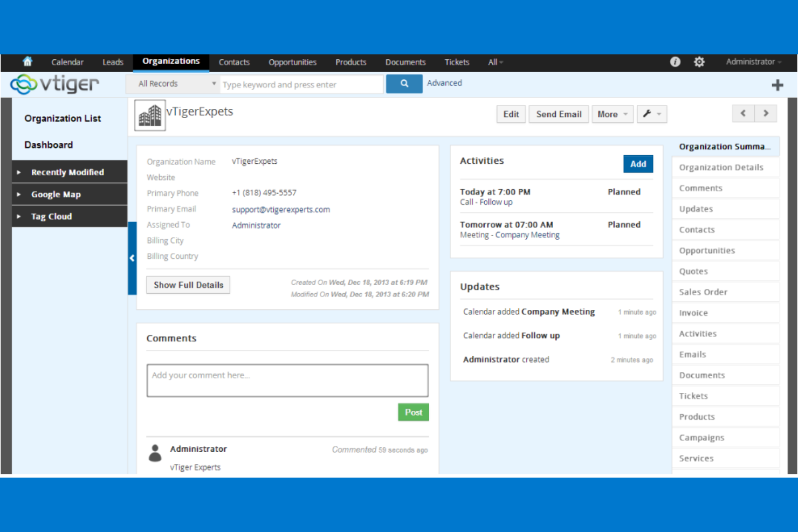Open Tickets in top menu

pyautogui.click(x=457, y=62)
